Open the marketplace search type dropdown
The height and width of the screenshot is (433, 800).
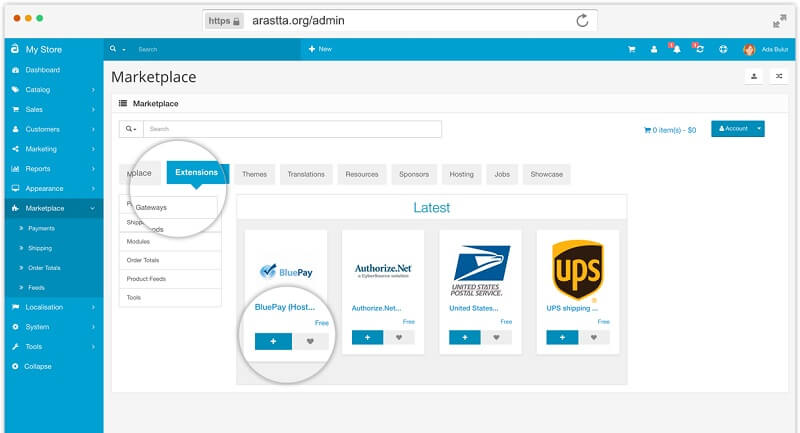coord(131,129)
